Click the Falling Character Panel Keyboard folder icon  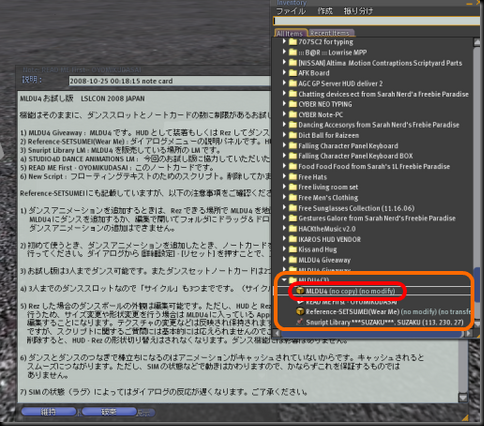[x=293, y=145]
